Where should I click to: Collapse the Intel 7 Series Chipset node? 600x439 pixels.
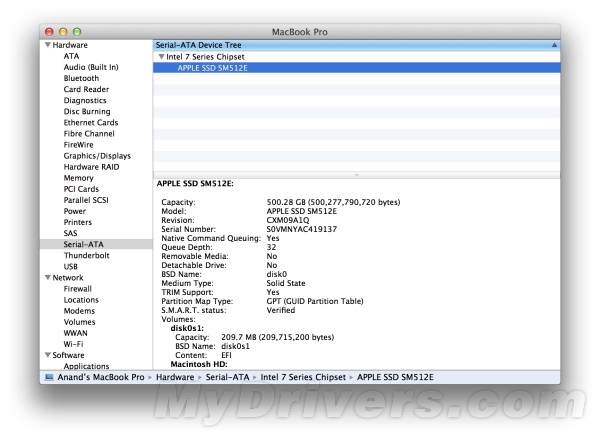(x=162, y=57)
